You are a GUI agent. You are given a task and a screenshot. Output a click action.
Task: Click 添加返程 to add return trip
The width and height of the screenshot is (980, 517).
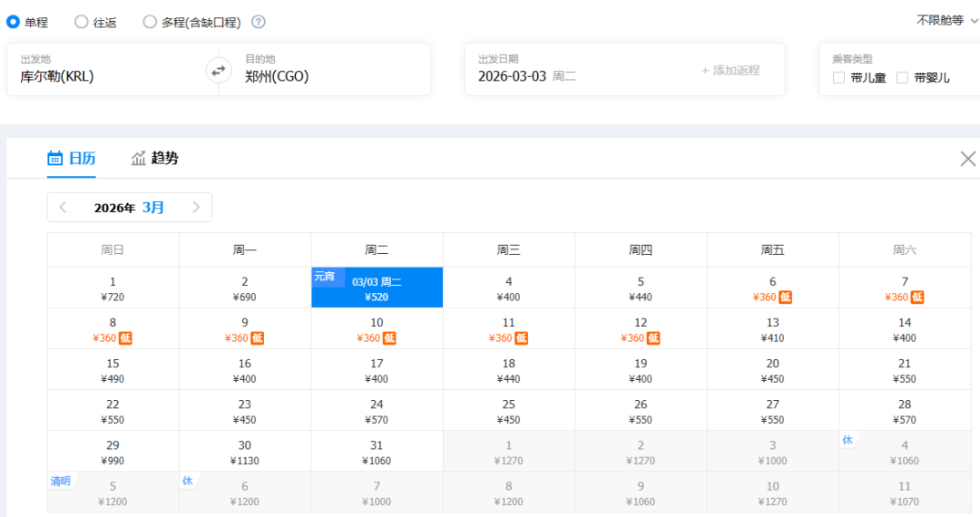pos(730,70)
